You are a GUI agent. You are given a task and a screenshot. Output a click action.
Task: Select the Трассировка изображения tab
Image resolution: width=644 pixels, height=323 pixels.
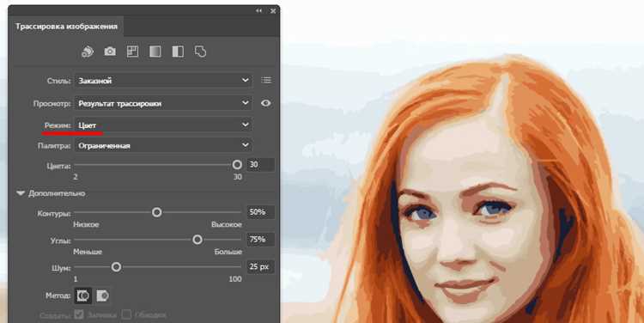pos(66,27)
